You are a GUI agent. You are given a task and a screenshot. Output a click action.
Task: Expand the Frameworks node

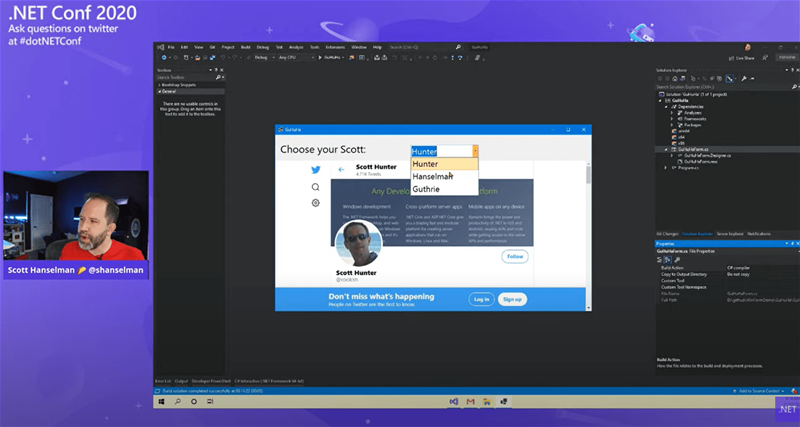coord(672,119)
